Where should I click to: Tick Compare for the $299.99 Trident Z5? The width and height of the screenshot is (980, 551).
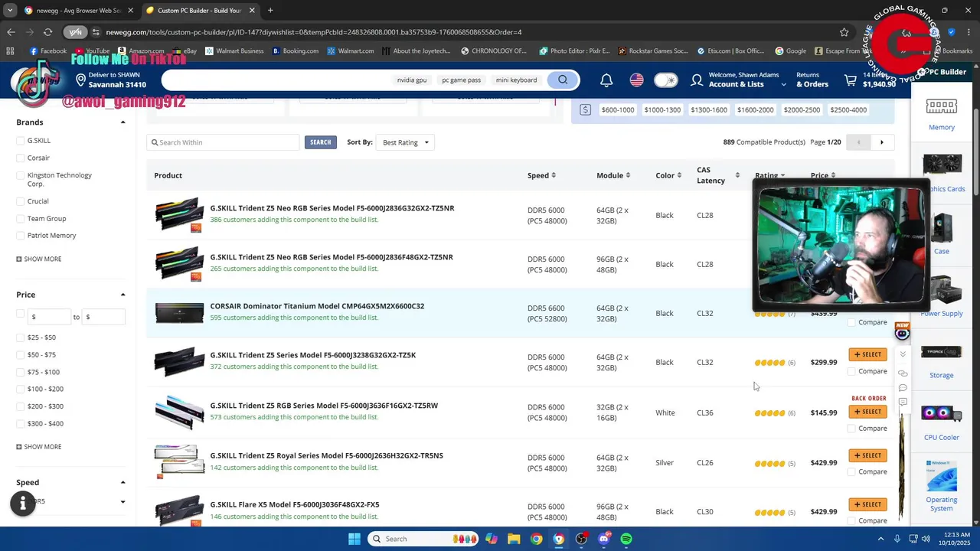(x=851, y=371)
